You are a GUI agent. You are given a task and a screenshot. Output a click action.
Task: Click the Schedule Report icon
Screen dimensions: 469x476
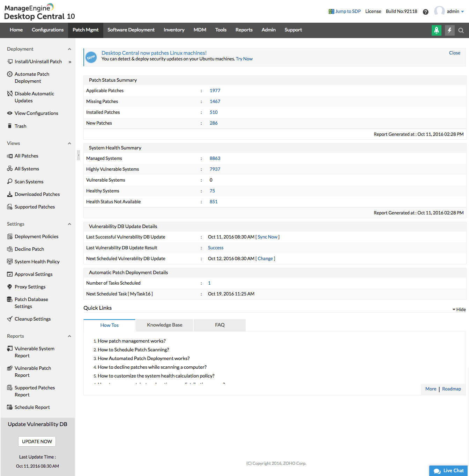coord(10,407)
